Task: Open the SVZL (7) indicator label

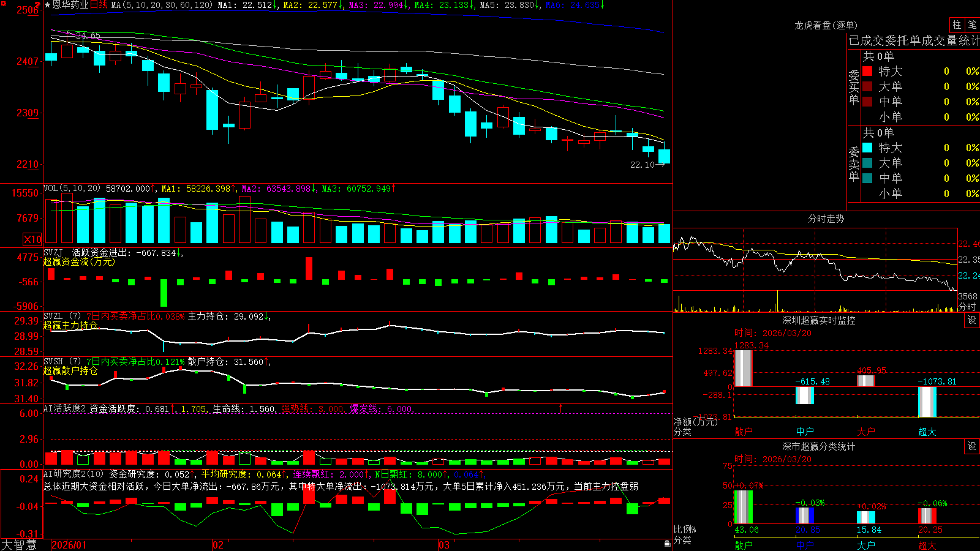Action: click(62, 317)
